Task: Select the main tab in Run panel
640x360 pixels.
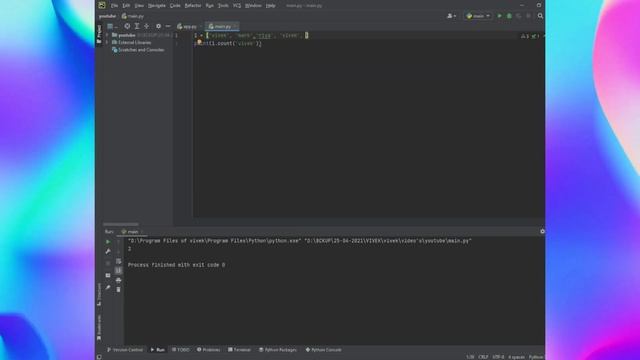Action: [x=130, y=231]
